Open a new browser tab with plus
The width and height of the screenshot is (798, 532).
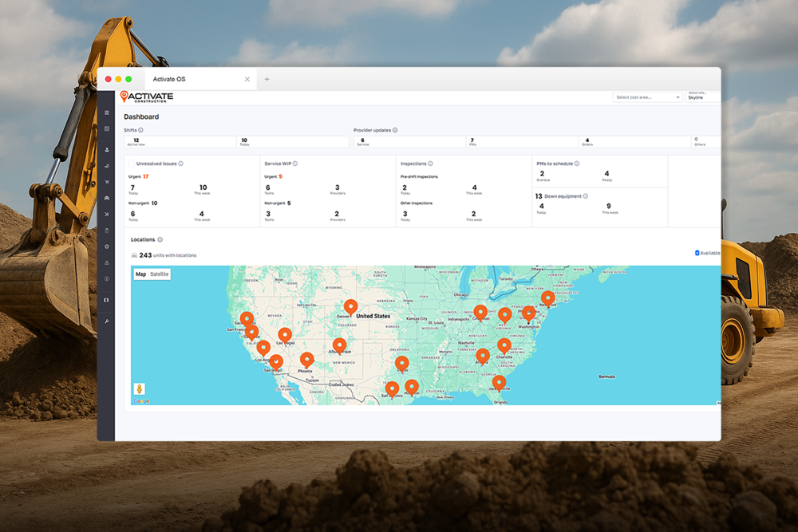pos(267,79)
